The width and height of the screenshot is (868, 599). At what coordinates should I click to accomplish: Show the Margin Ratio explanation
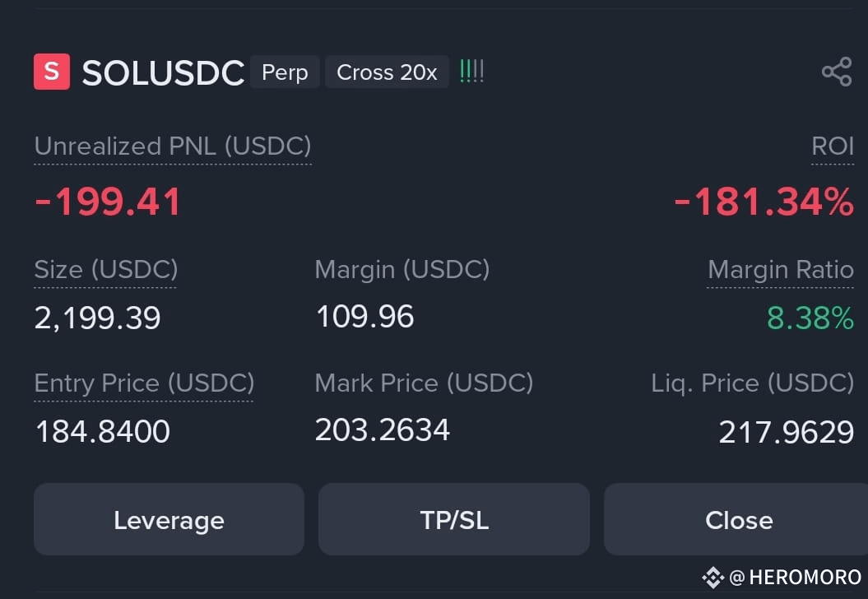(x=781, y=270)
